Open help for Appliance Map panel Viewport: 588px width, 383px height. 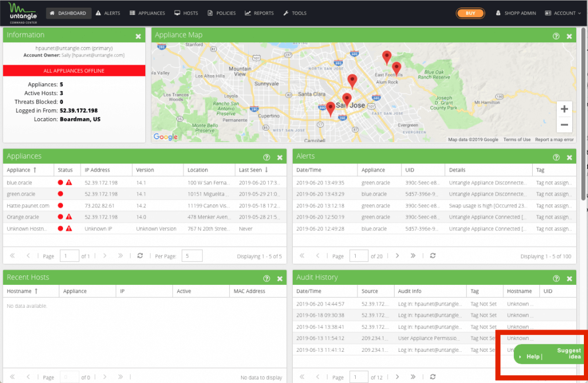click(556, 36)
